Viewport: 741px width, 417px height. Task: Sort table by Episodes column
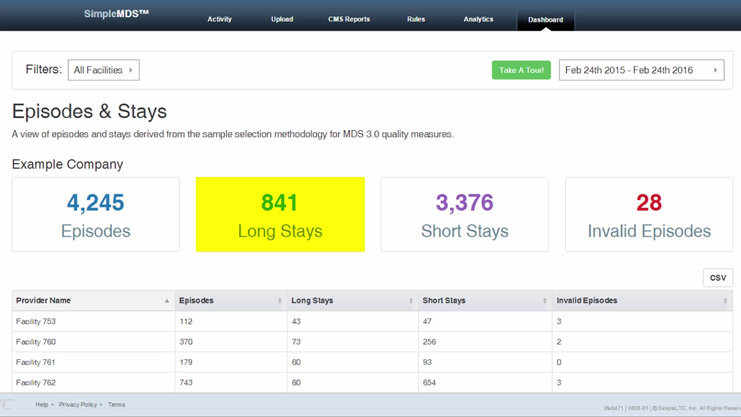tap(231, 300)
